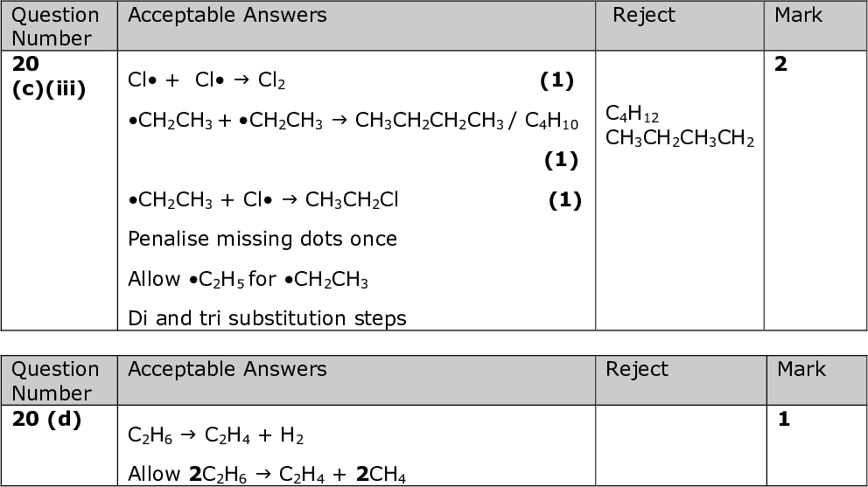
Task: Click the (1) beside the Cl2 equation
Action: (x=556, y=81)
